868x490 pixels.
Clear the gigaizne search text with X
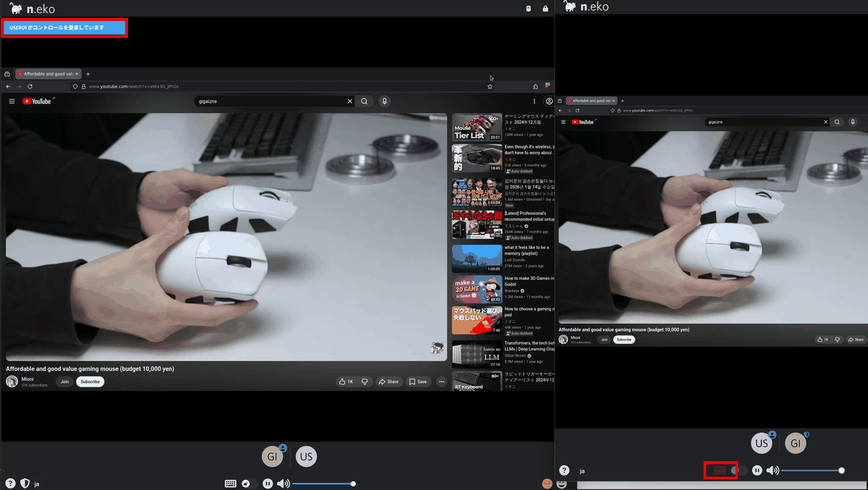349,101
